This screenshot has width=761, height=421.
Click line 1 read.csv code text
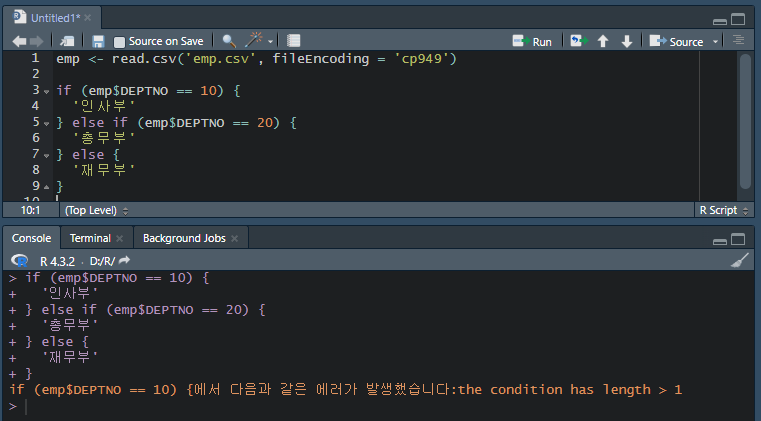(256, 59)
